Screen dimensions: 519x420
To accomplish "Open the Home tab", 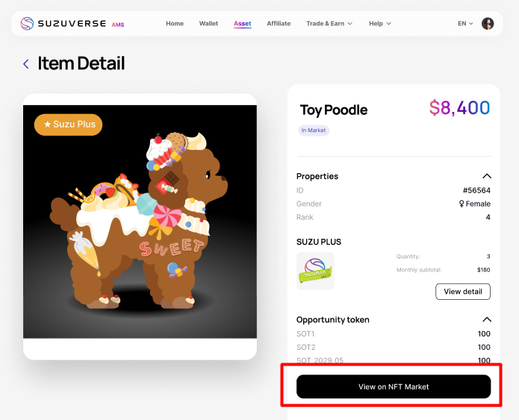I will click(x=175, y=23).
